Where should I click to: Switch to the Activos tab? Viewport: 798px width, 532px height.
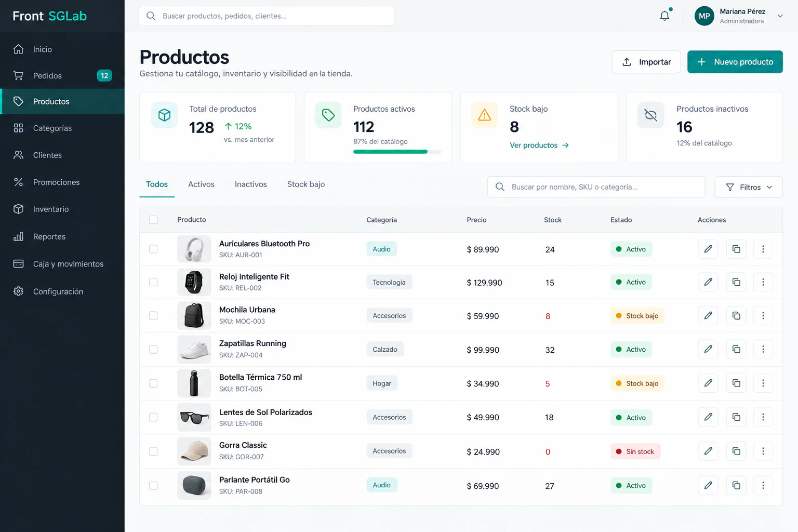pyautogui.click(x=201, y=184)
